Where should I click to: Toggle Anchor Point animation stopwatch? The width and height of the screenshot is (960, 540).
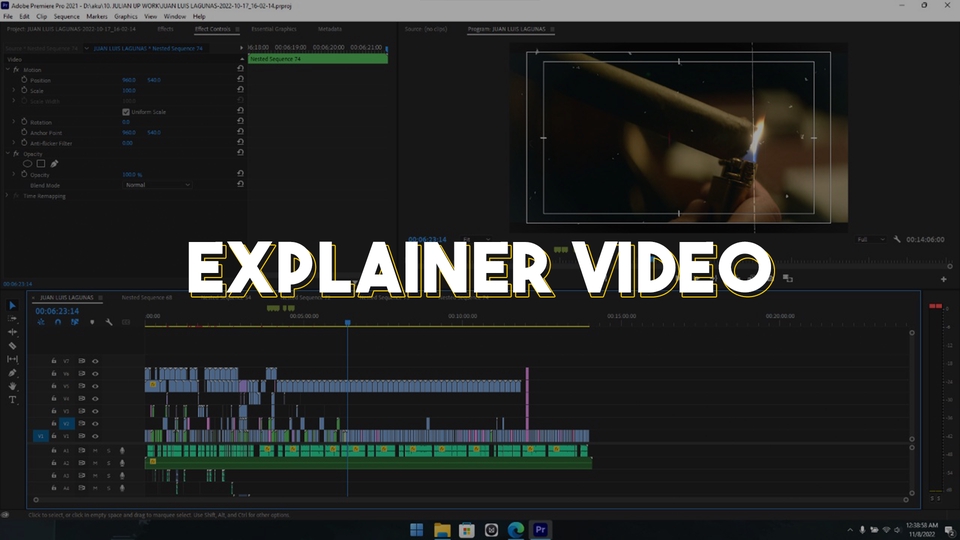(x=24, y=132)
